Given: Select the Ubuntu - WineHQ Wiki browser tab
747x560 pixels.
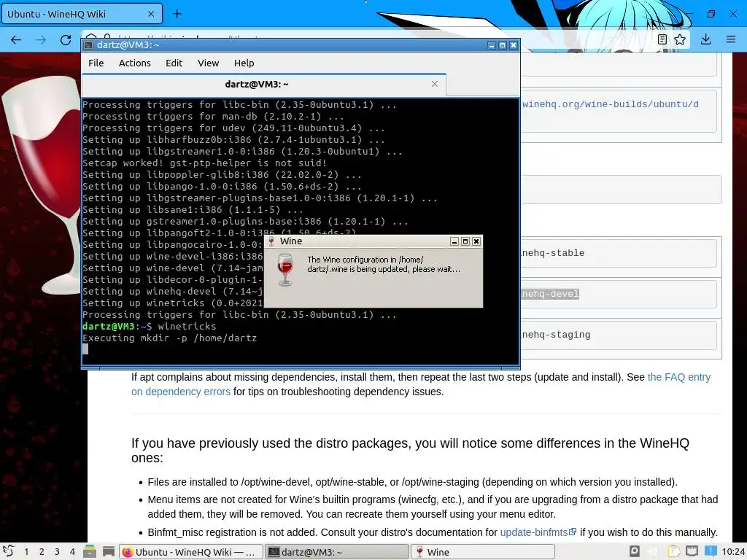Looking at the screenshot, I should tap(82, 14).
